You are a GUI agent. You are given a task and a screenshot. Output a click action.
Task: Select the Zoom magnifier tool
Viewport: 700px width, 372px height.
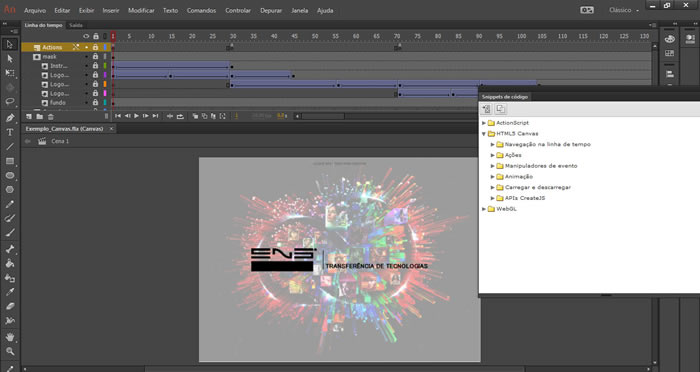pos(10,351)
